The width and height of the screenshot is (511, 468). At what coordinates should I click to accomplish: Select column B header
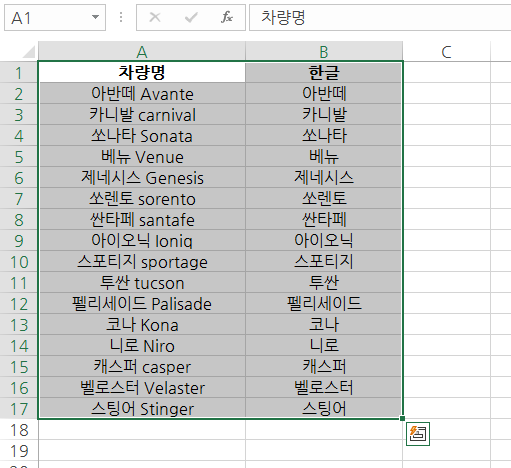pos(324,51)
